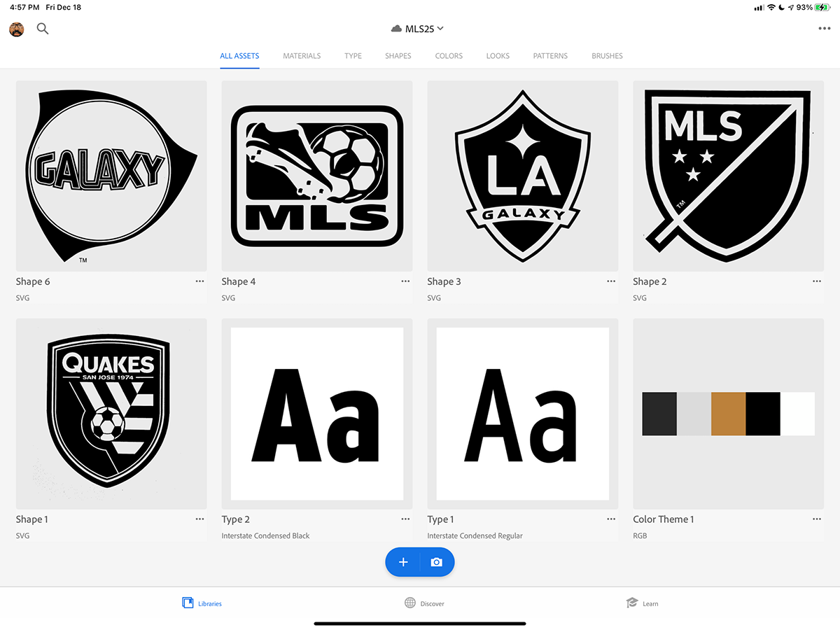
Task: Open Shape 3 LA Galaxy crest thumbnail
Action: pyautogui.click(x=523, y=176)
